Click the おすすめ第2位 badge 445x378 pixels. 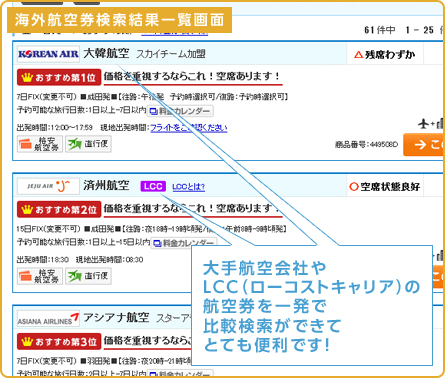point(59,210)
